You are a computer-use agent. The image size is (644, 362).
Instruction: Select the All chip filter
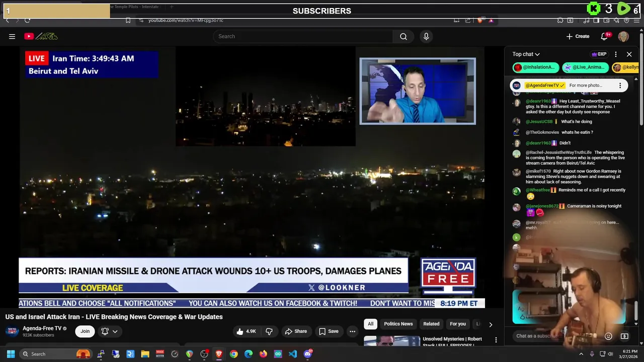click(x=371, y=324)
